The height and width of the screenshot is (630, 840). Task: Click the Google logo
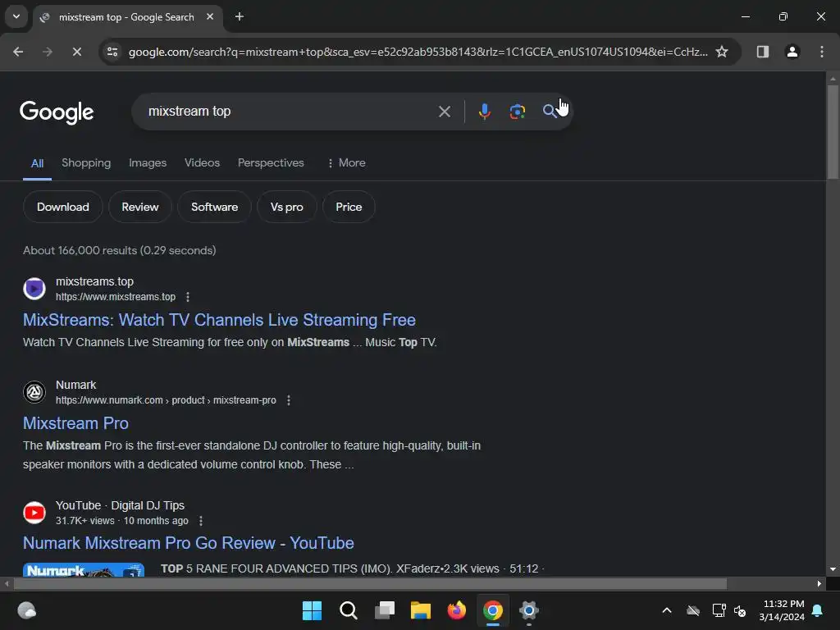coord(57,112)
